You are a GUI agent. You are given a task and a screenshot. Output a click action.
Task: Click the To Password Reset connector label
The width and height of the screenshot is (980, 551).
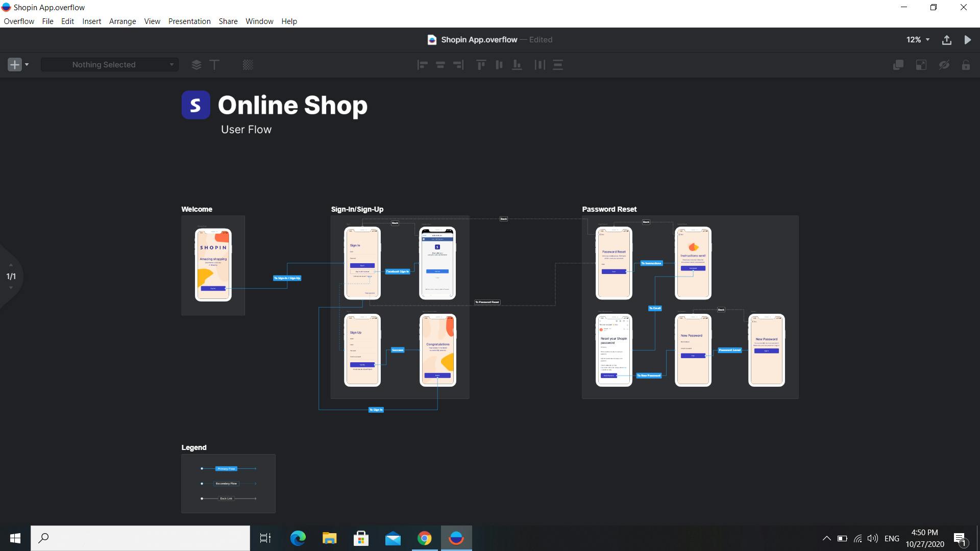tap(487, 302)
